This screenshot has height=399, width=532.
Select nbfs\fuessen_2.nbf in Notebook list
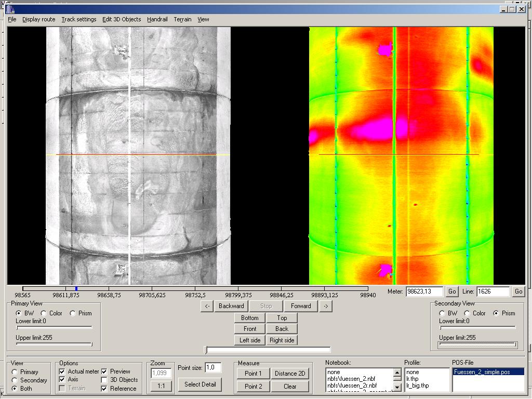tap(351, 379)
